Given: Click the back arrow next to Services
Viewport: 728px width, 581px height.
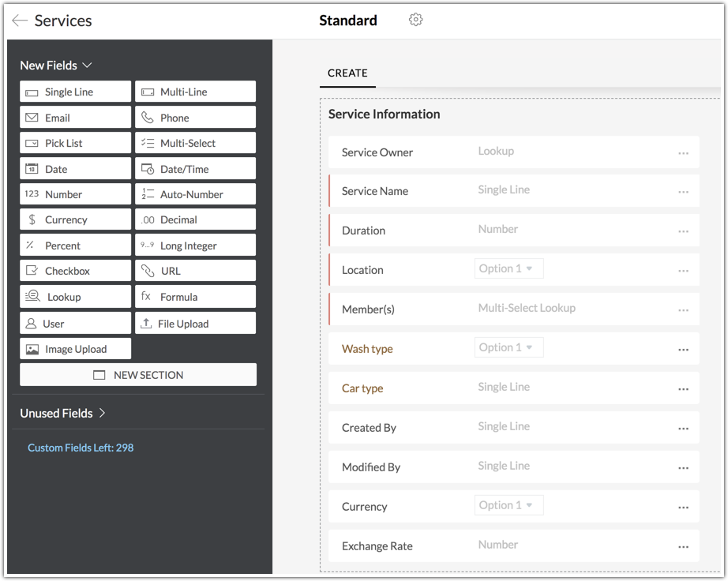Looking at the screenshot, I should click(x=20, y=21).
